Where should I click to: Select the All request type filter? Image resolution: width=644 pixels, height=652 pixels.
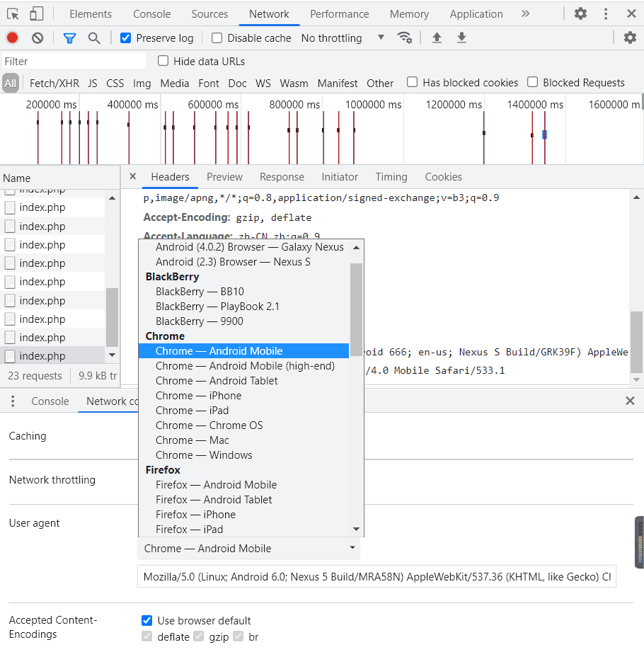click(x=11, y=83)
